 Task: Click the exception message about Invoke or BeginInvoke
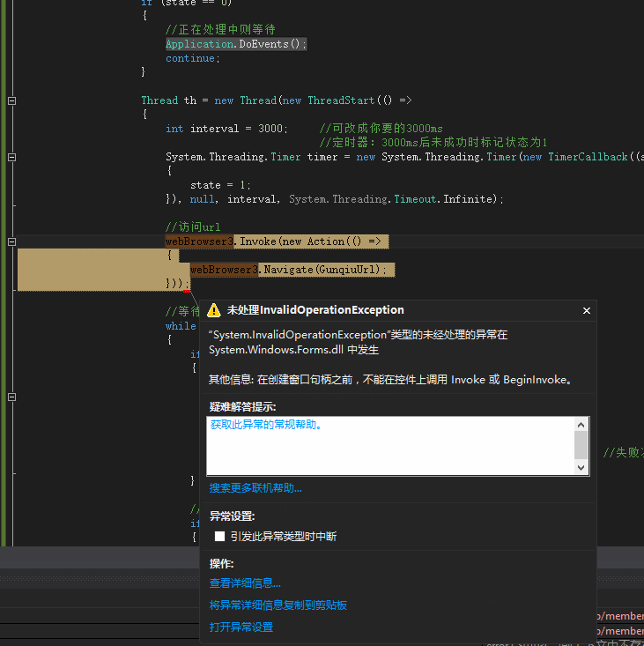coord(390,380)
